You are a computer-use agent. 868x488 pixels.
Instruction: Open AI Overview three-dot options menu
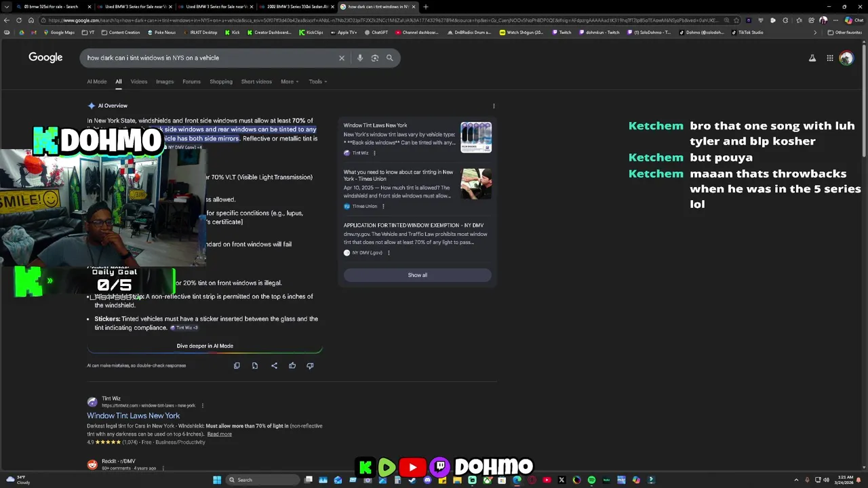coord(494,106)
